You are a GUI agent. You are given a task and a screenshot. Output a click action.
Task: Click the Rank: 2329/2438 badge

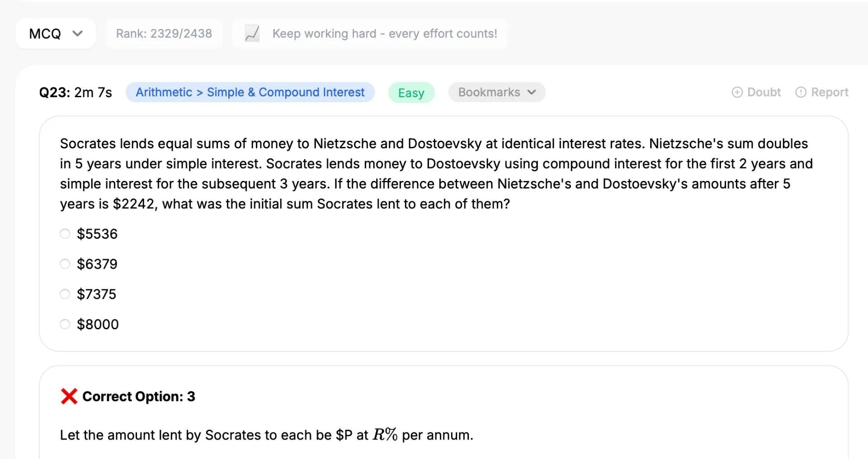(164, 33)
